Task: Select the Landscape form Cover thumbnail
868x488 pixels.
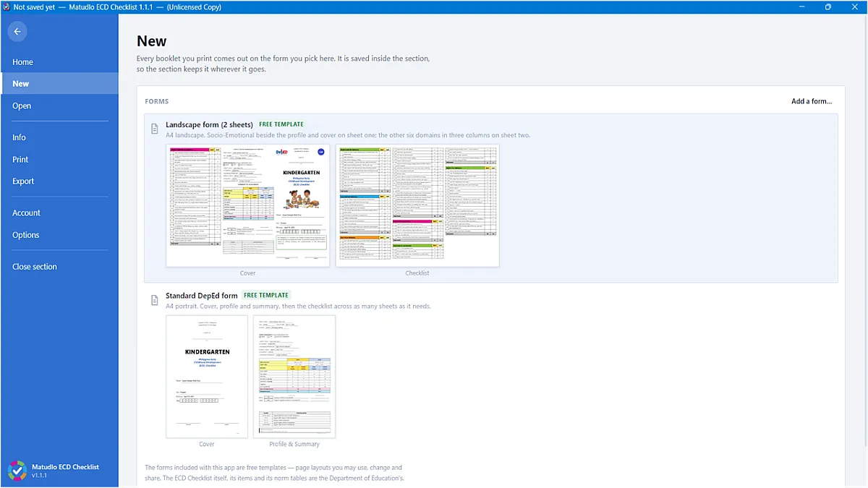Action: 248,205
